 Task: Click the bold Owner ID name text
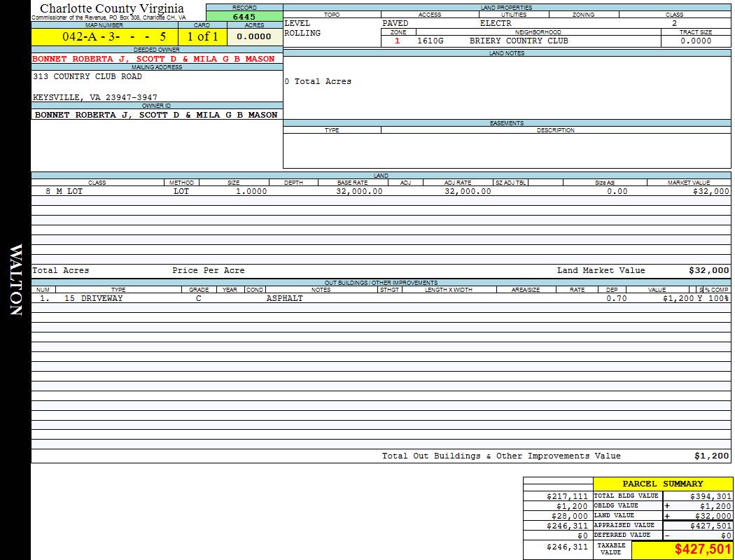156,115
